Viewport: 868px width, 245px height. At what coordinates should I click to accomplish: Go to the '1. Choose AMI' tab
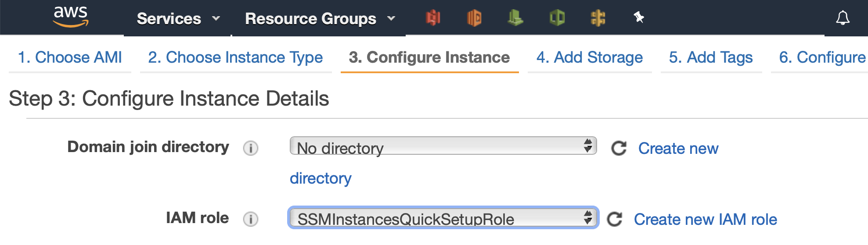click(70, 57)
